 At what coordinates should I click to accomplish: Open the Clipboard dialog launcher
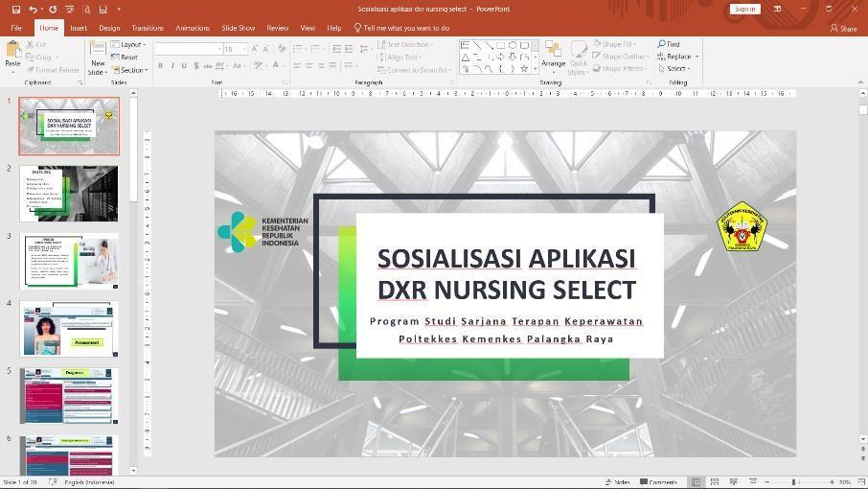coord(80,82)
